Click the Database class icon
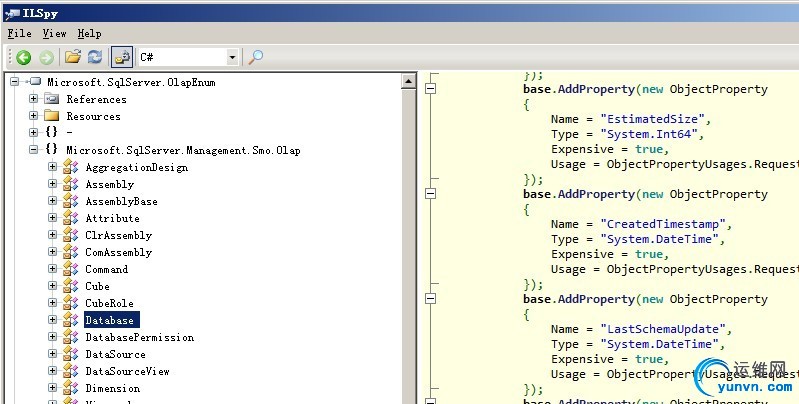Image resolution: width=799 pixels, height=404 pixels. 71,320
